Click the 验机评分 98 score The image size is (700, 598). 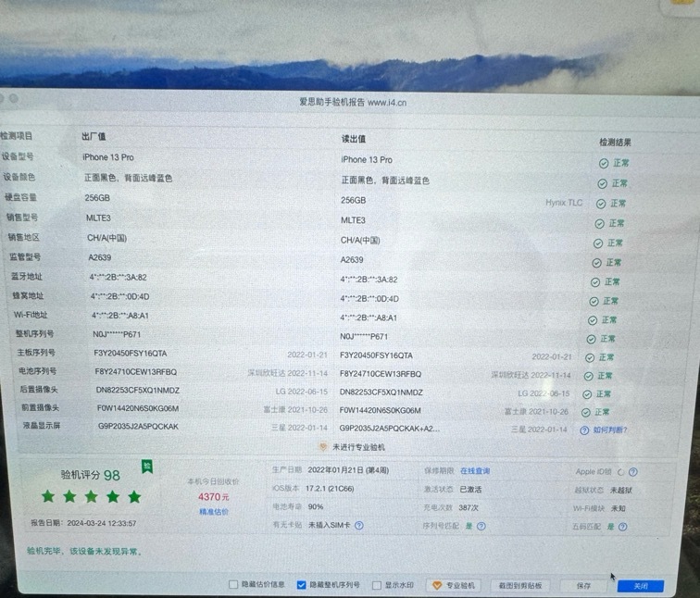click(91, 475)
